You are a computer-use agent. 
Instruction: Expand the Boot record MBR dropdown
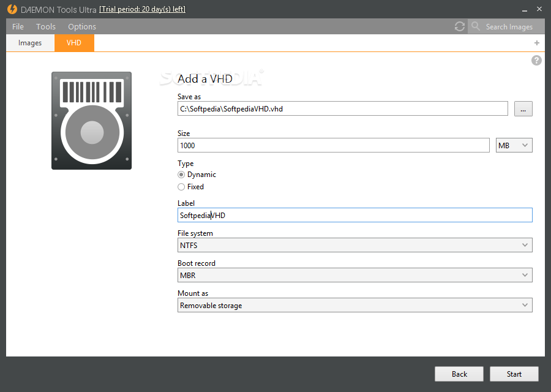click(x=355, y=275)
